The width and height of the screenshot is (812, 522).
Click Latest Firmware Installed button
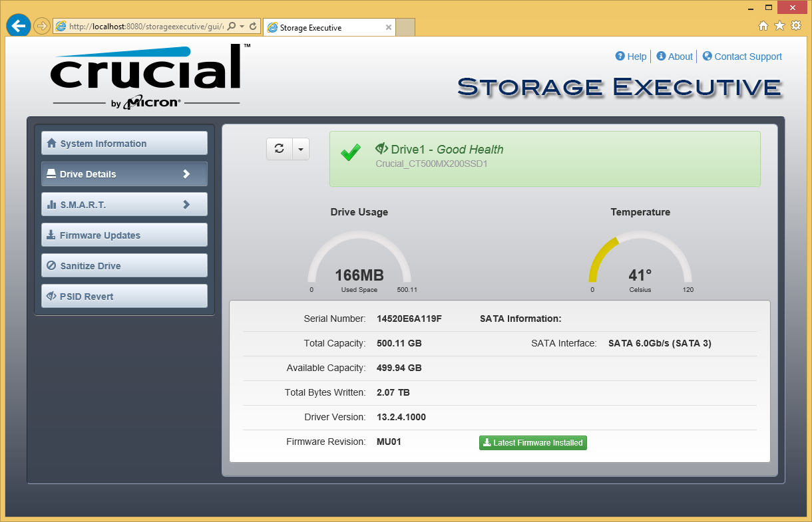tap(533, 443)
